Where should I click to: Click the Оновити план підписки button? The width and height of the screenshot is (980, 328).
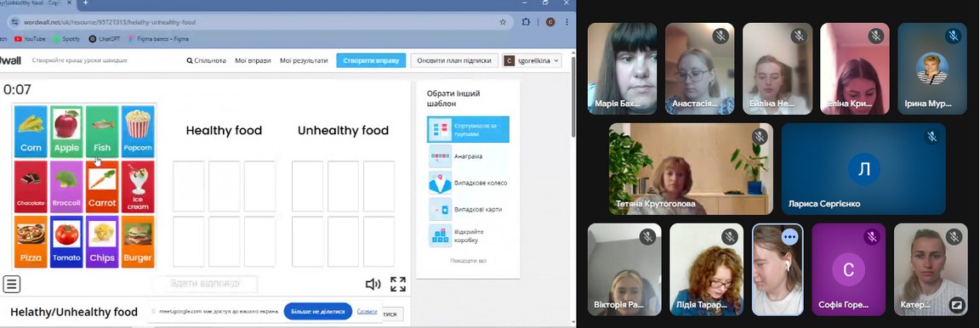click(454, 60)
